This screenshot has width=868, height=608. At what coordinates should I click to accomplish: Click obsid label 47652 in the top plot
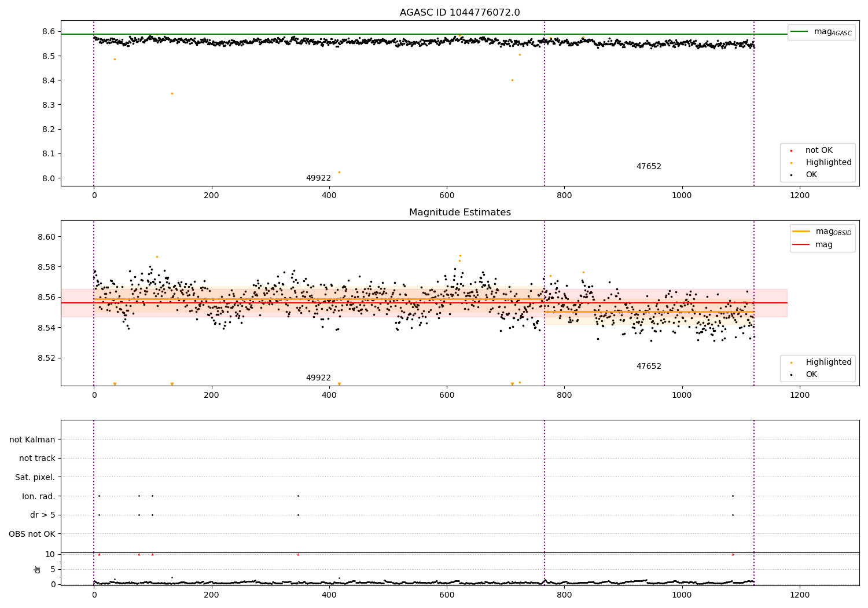649,167
